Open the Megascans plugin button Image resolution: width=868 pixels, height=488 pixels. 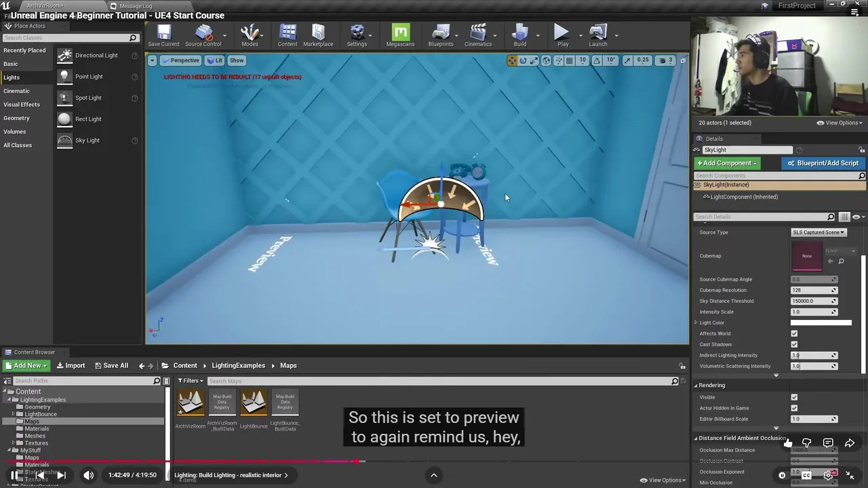coord(400,36)
